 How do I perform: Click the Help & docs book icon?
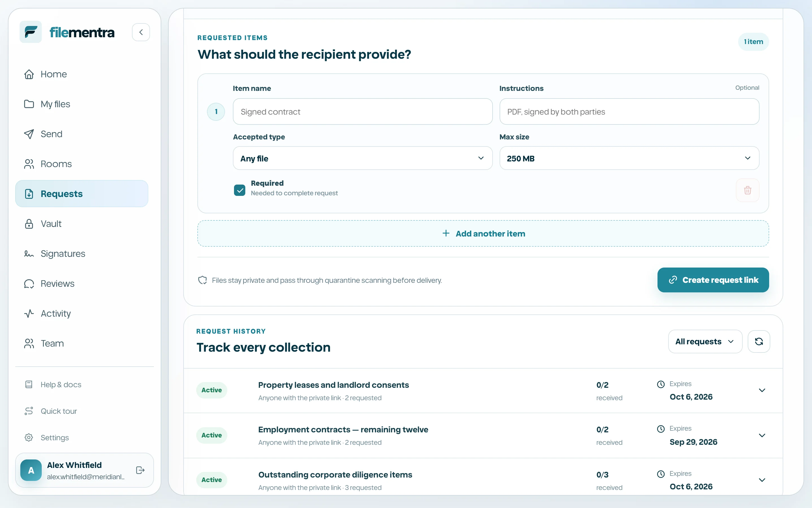click(x=29, y=384)
